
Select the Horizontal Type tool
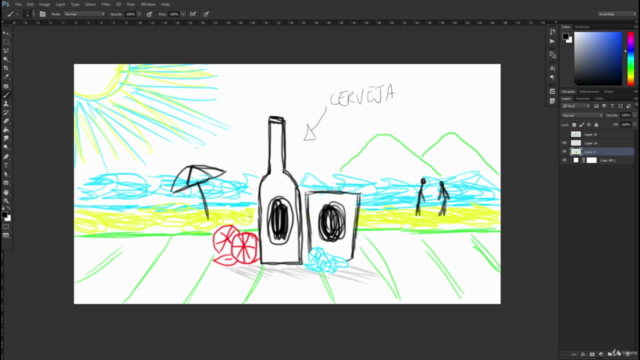coord(6,166)
